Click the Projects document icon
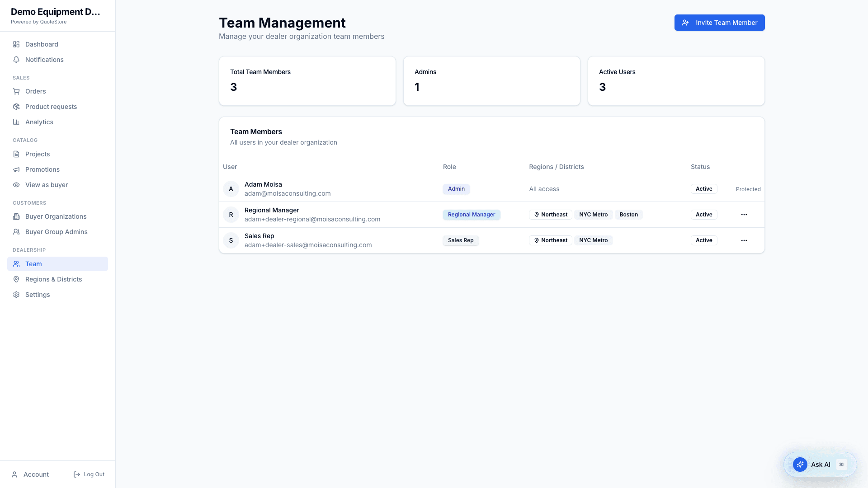This screenshot has height=488, width=868. [x=16, y=154]
